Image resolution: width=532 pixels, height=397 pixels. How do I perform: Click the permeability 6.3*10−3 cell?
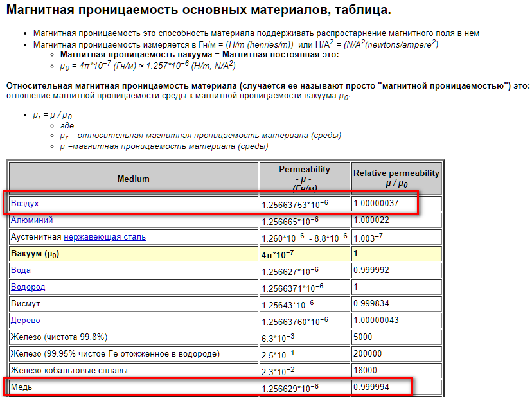click(305, 337)
